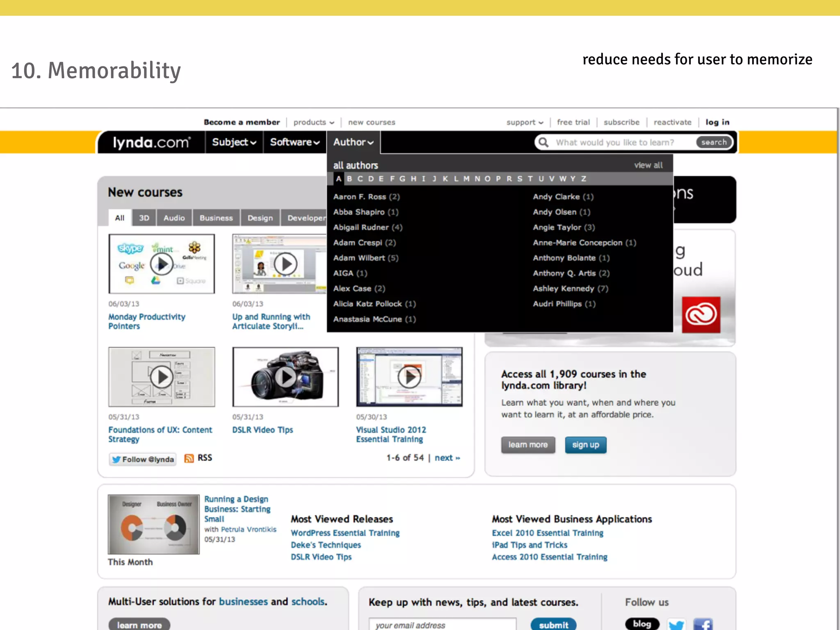This screenshot has width=840, height=630.
Task: Click the subscribe link
Action: [621, 122]
